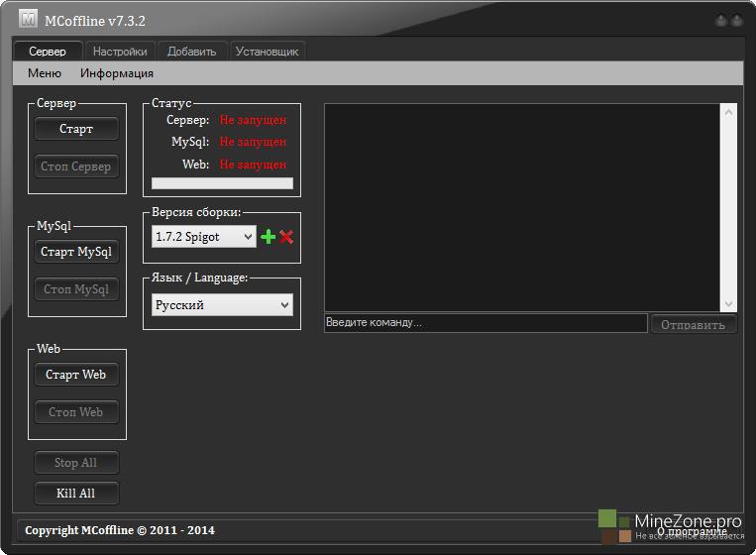Viewport: 756px width, 555px height.
Task: Open the 1.7.2 Spigot version dropdown
Action: 204,237
